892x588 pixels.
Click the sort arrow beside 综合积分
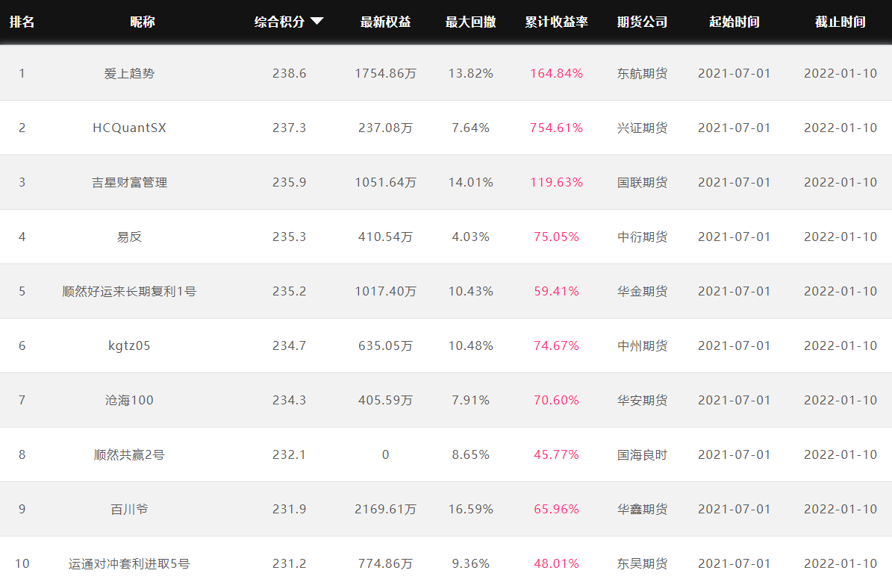pyautogui.click(x=316, y=22)
